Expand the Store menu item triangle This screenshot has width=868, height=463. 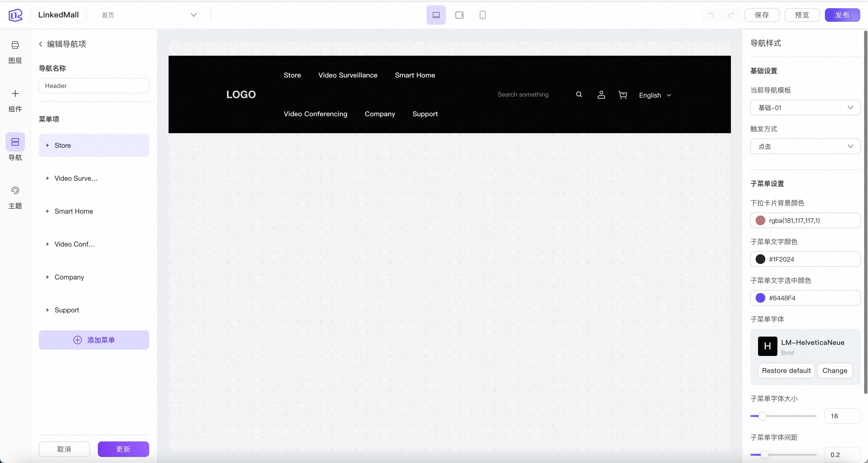47,146
